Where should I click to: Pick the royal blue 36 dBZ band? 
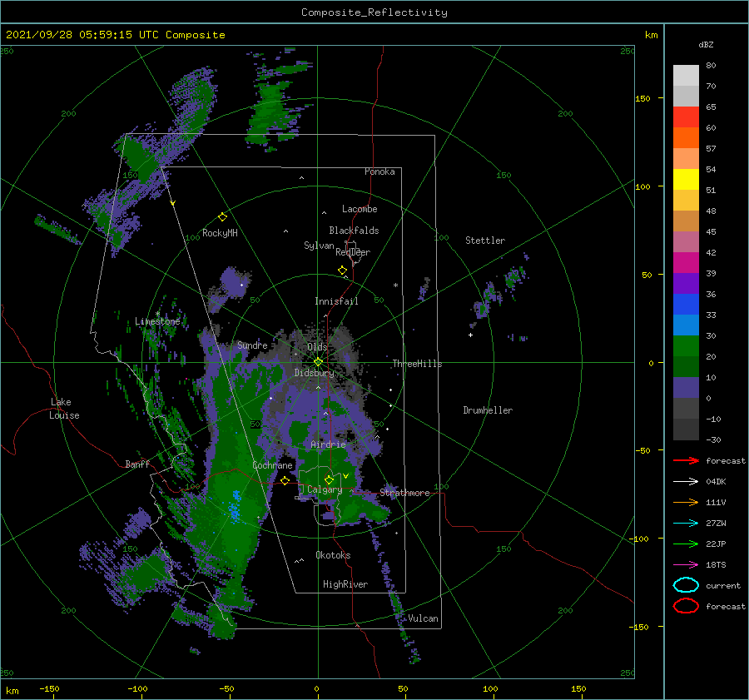coord(686,304)
